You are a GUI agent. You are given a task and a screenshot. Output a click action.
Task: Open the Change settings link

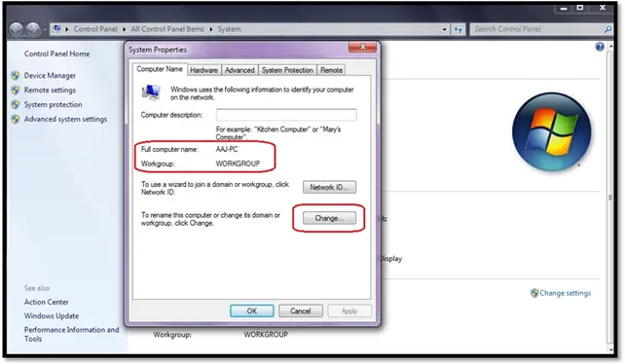[565, 293]
